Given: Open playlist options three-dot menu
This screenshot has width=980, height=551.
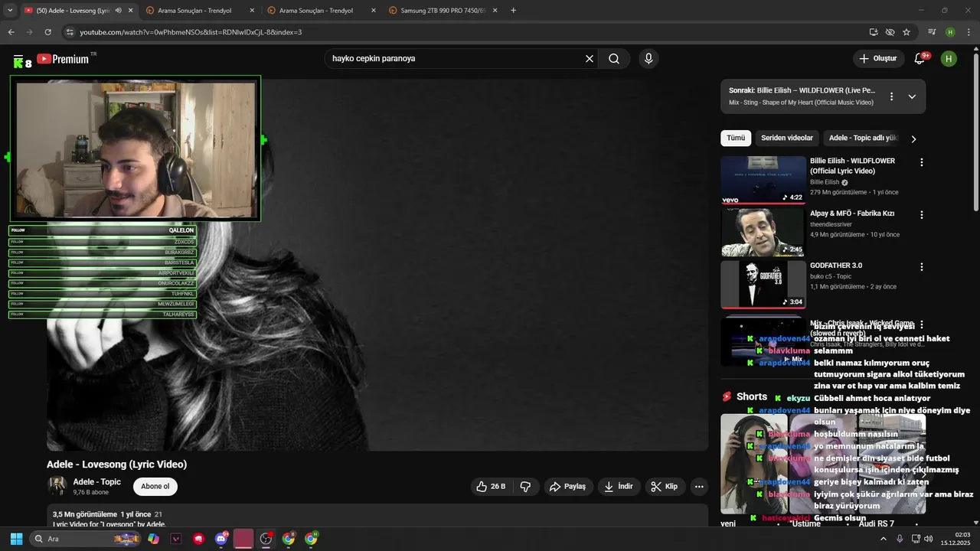Looking at the screenshot, I should (x=891, y=96).
